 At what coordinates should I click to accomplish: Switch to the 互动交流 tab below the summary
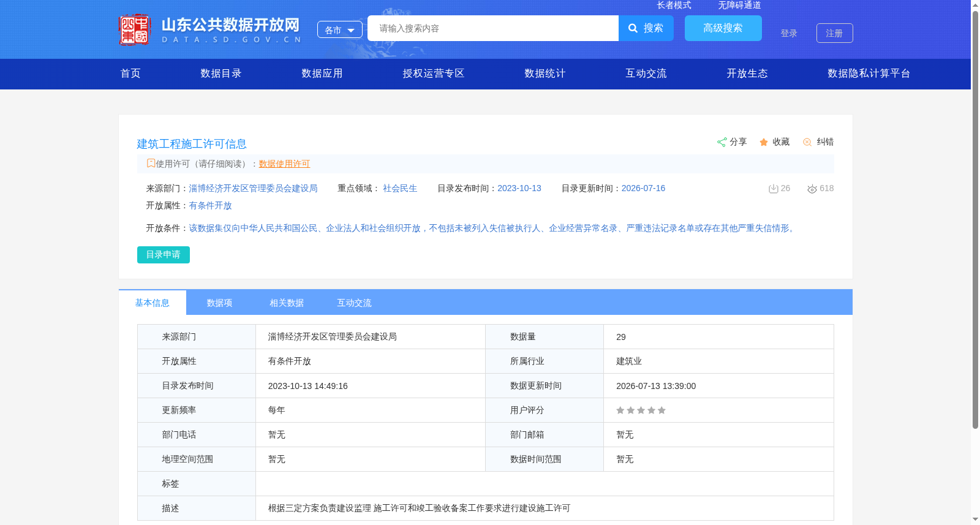point(354,303)
